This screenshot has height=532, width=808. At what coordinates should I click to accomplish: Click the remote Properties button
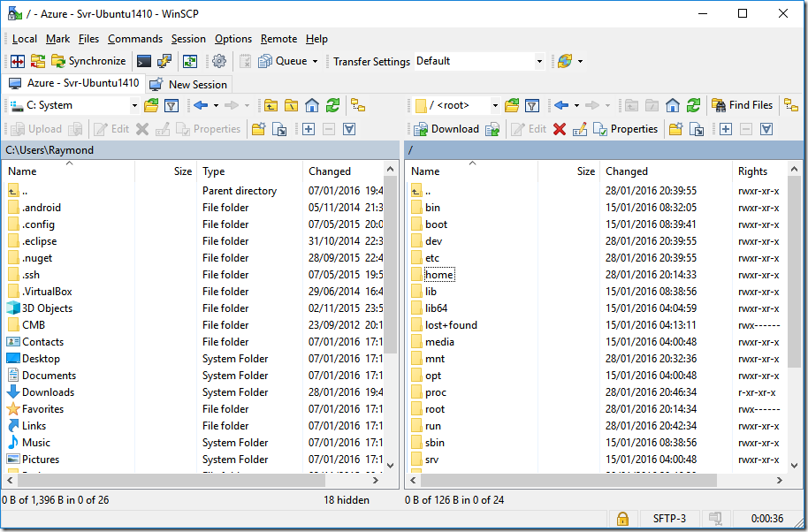coord(626,129)
